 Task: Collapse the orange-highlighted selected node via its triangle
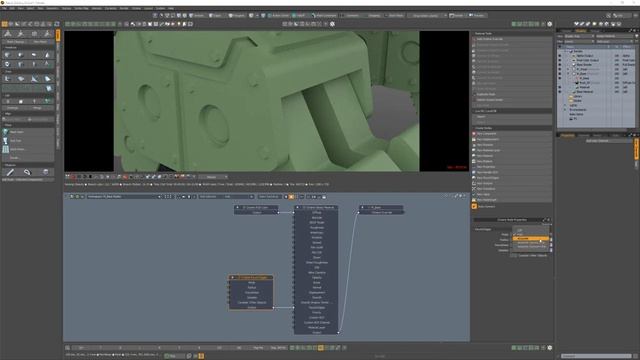pyautogui.click(x=233, y=278)
